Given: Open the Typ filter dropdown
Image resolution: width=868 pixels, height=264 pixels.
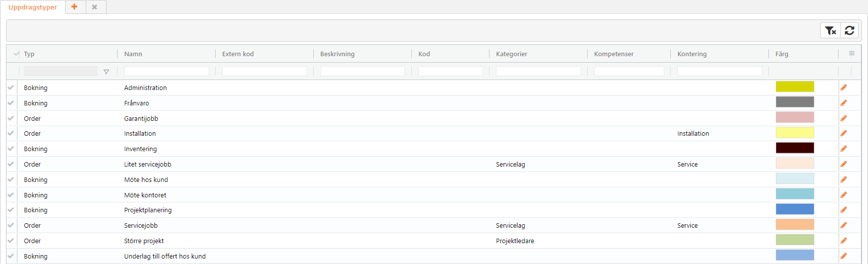Looking at the screenshot, I should (106, 72).
